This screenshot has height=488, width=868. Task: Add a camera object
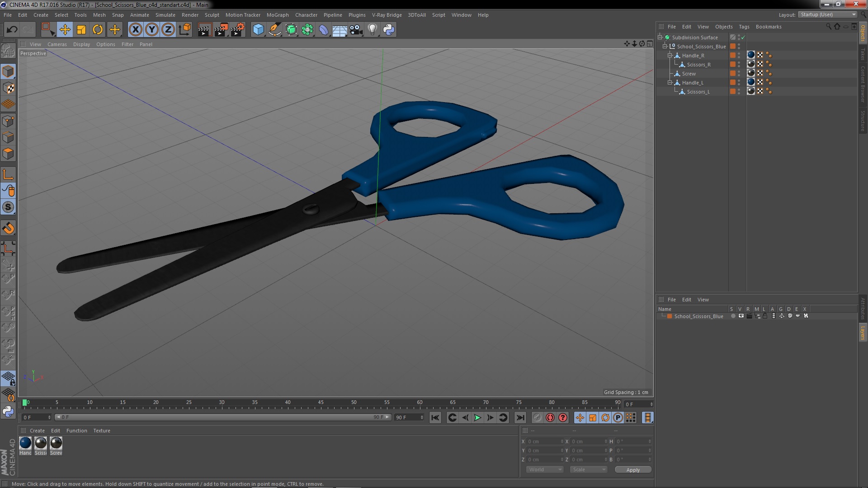356,30
